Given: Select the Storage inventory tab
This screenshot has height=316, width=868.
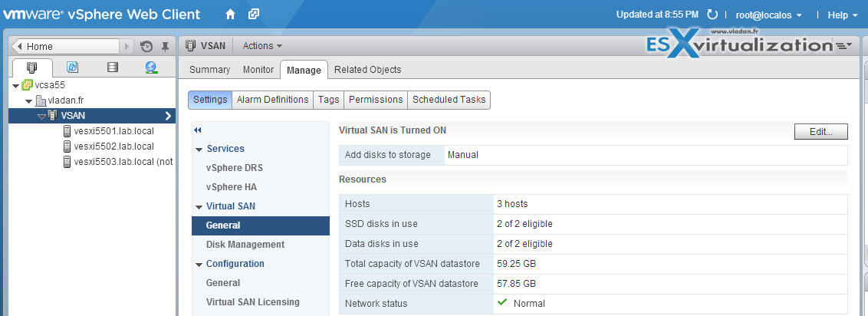Looking at the screenshot, I should tap(113, 67).
